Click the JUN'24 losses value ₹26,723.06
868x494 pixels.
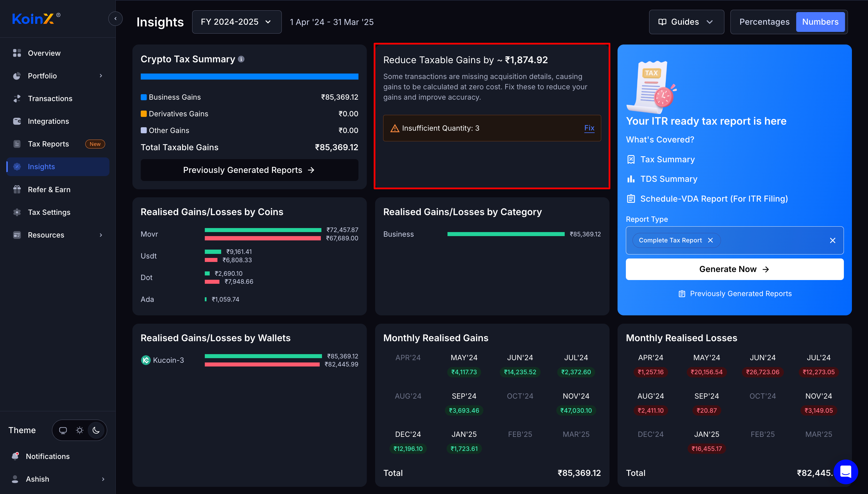(763, 372)
